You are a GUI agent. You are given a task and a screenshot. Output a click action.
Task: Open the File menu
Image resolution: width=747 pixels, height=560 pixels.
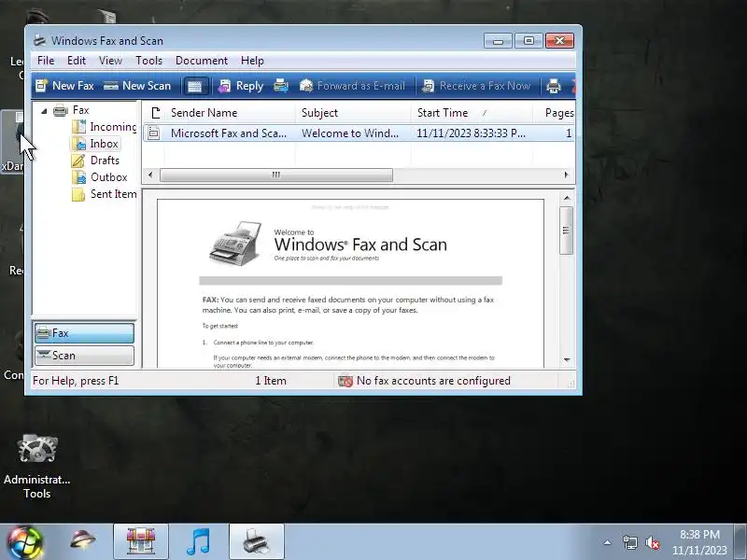(x=46, y=61)
